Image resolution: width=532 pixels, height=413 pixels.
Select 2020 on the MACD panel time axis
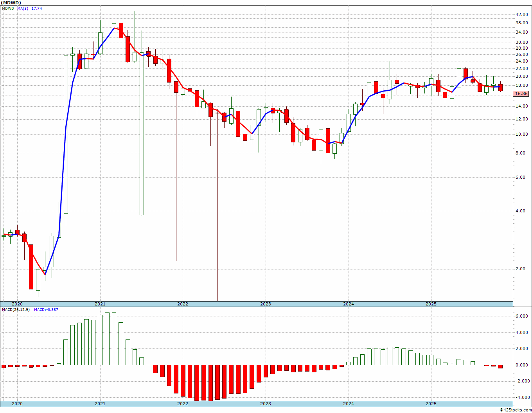[x=17, y=404]
